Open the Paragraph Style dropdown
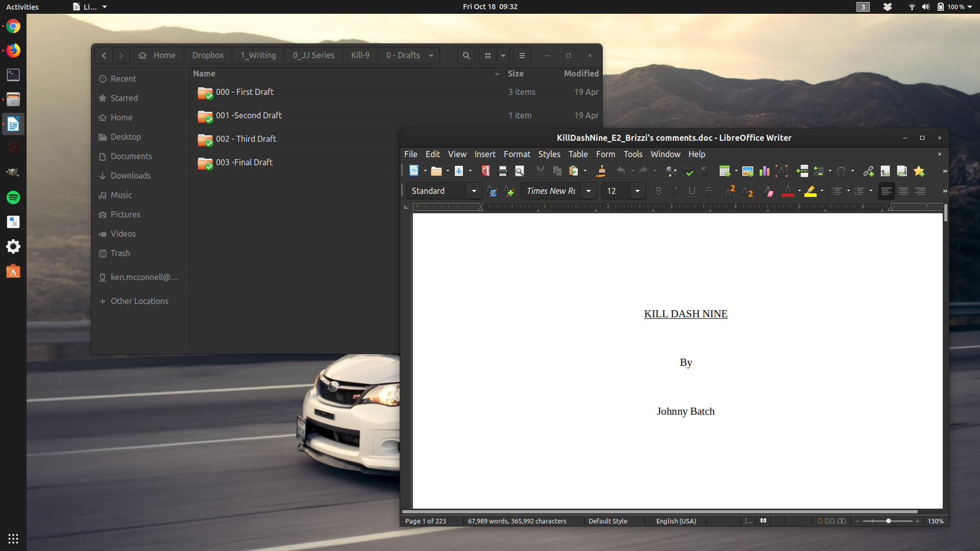980x551 pixels. pyautogui.click(x=474, y=191)
